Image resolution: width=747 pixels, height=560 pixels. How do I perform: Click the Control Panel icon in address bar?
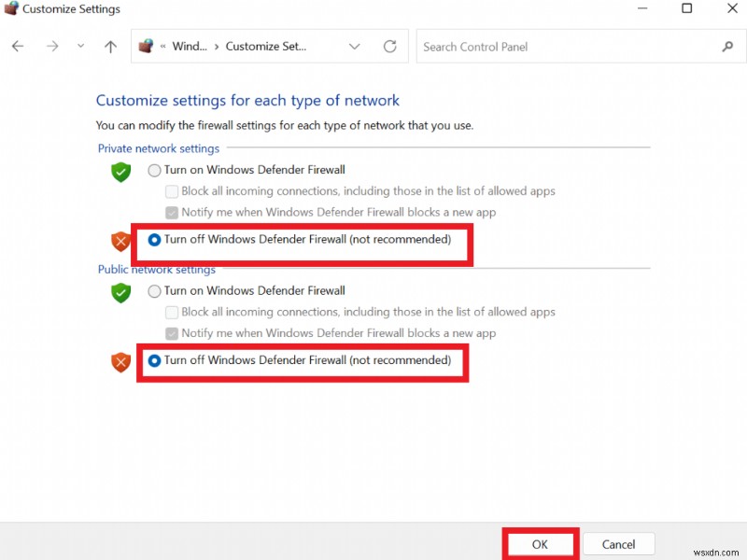(x=146, y=47)
